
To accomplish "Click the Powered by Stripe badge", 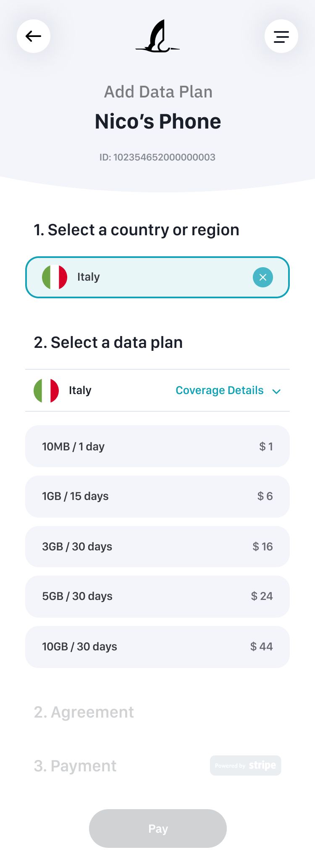I will [246, 765].
